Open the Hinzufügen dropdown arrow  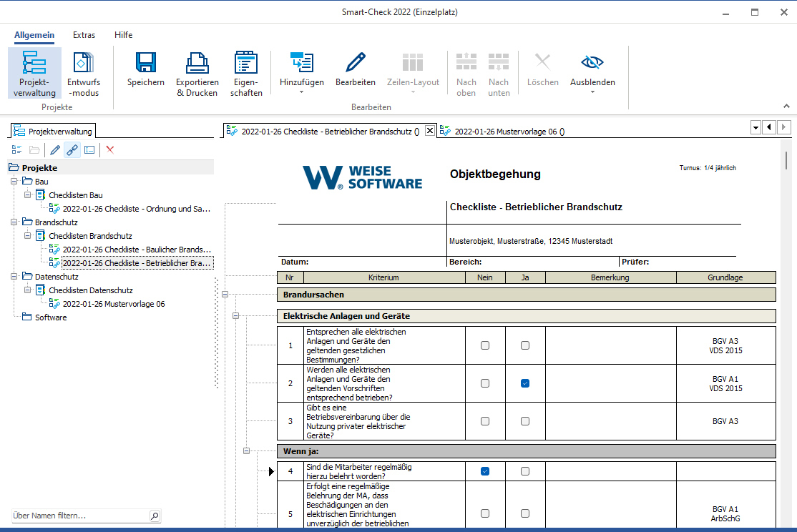pos(301,92)
